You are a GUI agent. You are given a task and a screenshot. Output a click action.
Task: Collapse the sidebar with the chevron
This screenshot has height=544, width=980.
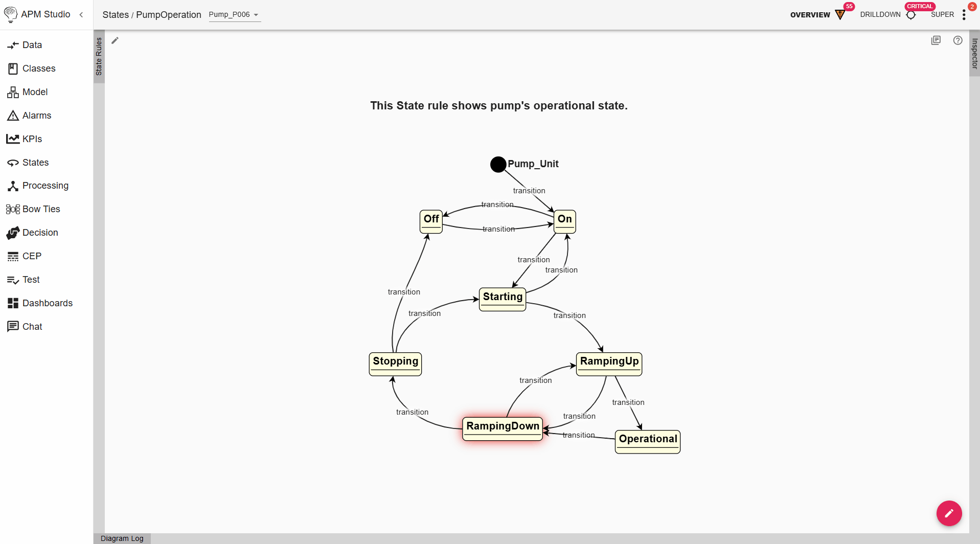click(81, 15)
